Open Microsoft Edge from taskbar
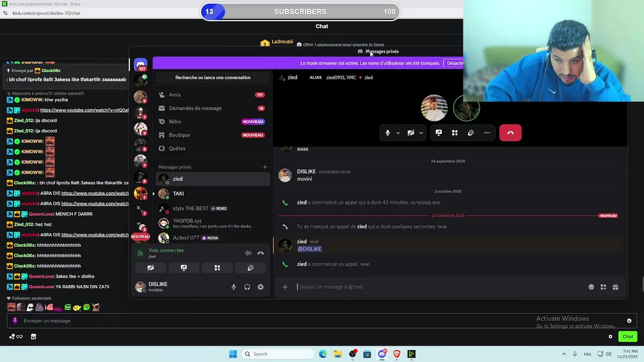This screenshot has width=644, height=362. (x=323, y=354)
